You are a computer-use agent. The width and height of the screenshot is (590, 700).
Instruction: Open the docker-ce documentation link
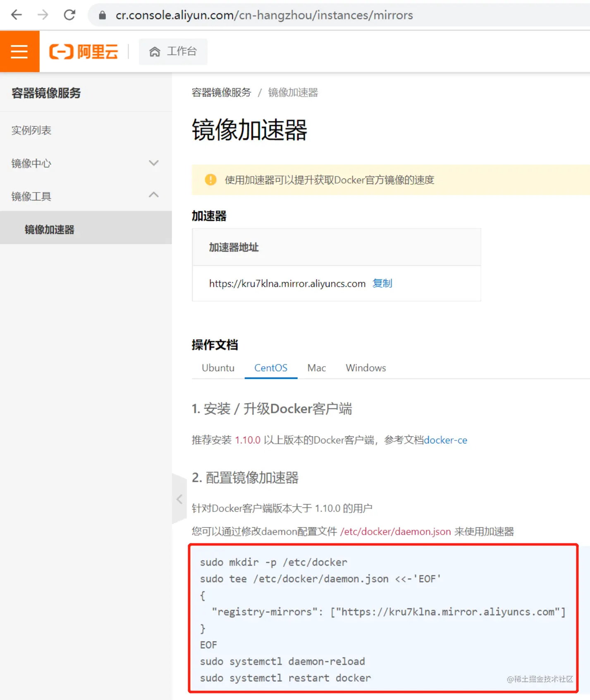(x=446, y=440)
